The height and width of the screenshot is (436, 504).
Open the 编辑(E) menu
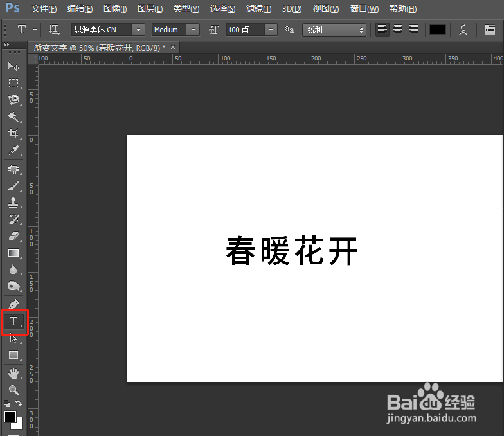click(x=80, y=9)
